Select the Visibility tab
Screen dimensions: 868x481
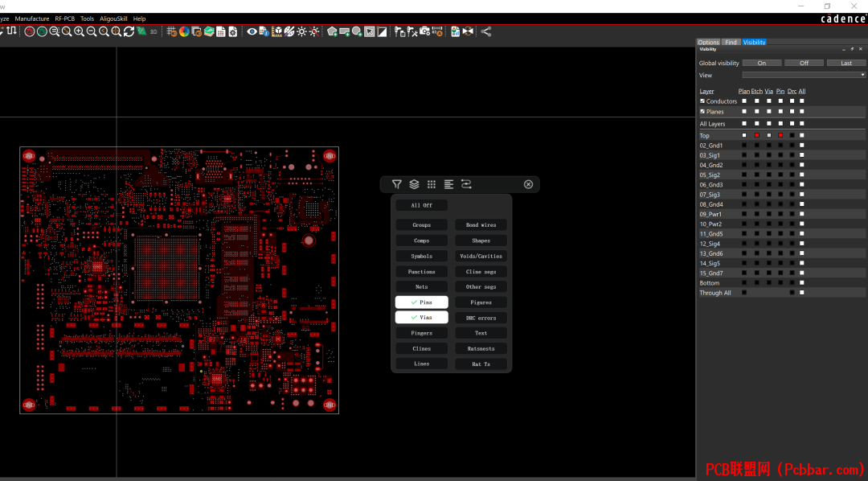[754, 42]
